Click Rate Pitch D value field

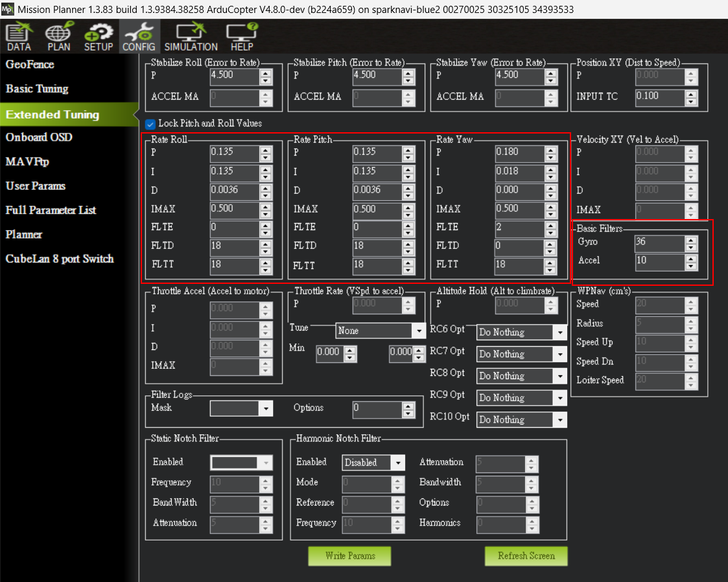point(377,192)
